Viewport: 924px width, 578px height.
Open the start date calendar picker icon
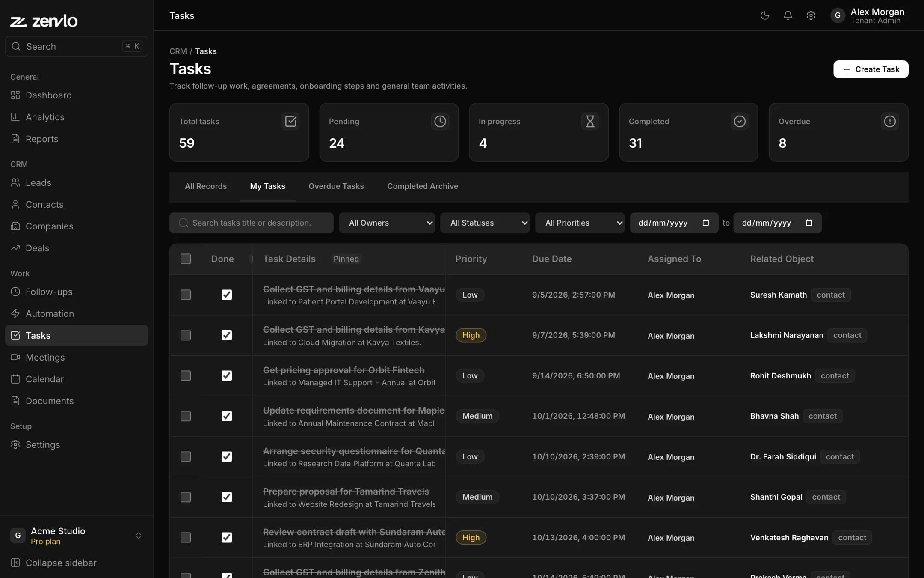(x=706, y=223)
